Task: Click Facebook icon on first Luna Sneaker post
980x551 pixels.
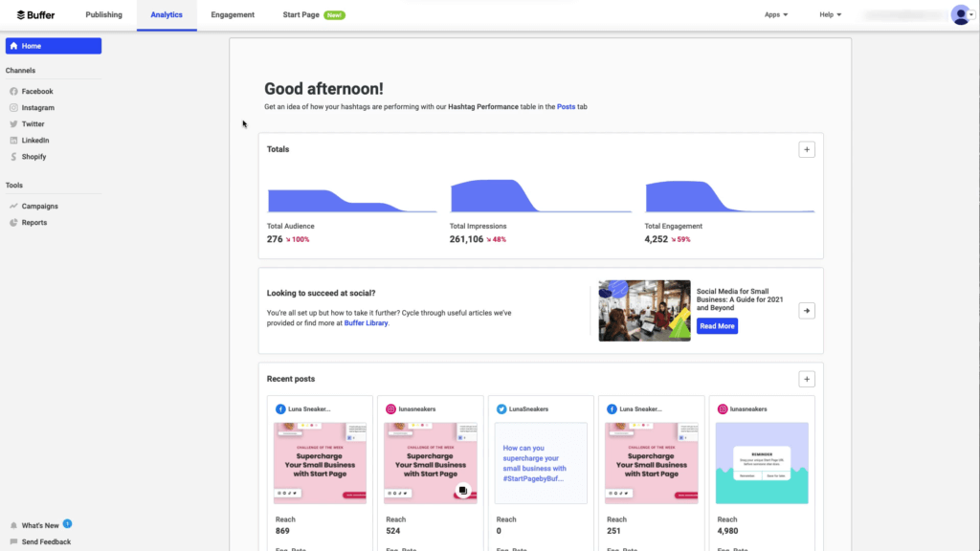Action: pos(280,409)
